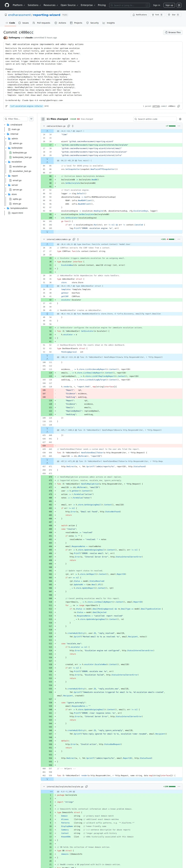Copy the cmd/wizard/main.go file path
This screenshot has height=868, width=186.
pos(69,126)
